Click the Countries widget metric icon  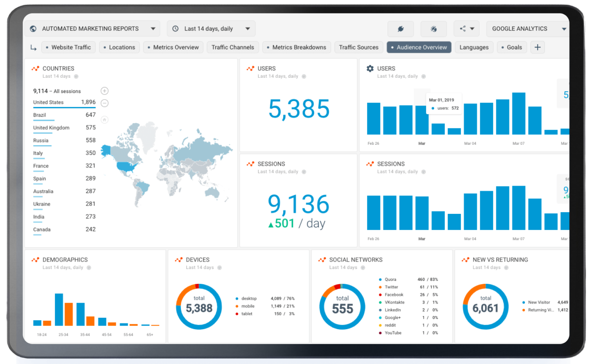pos(36,69)
